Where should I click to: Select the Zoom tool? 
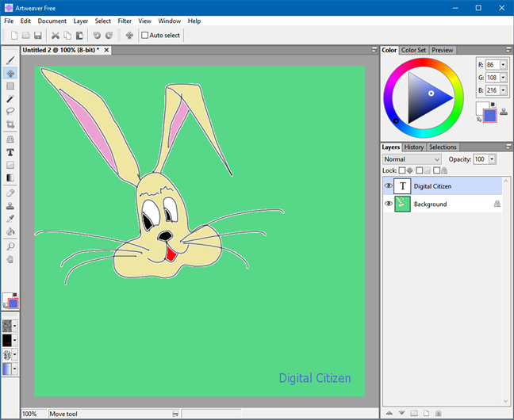click(x=10, y=246)
